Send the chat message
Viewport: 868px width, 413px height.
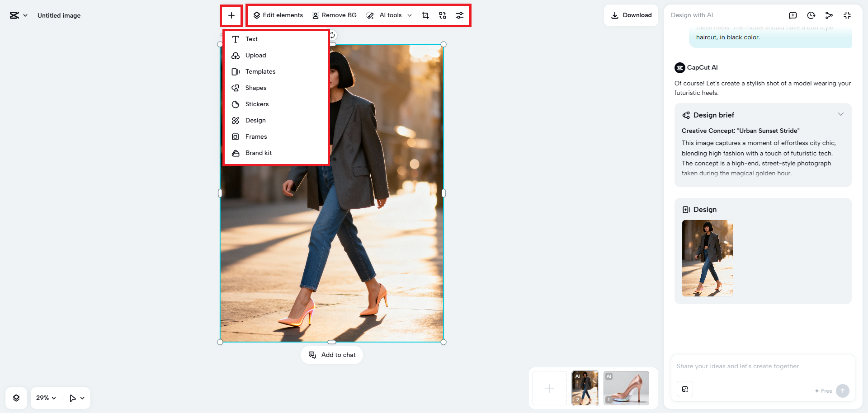click(x=843, y=391)
